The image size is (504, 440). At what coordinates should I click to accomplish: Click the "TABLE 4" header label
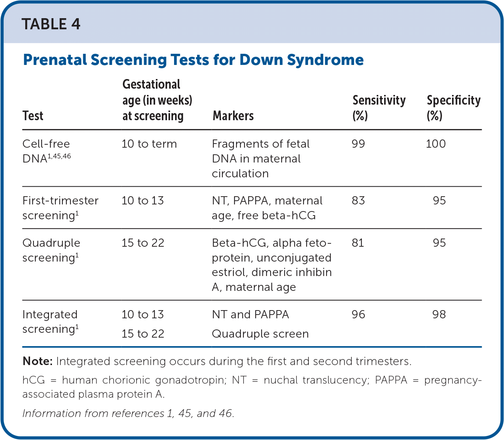(51, 24)
